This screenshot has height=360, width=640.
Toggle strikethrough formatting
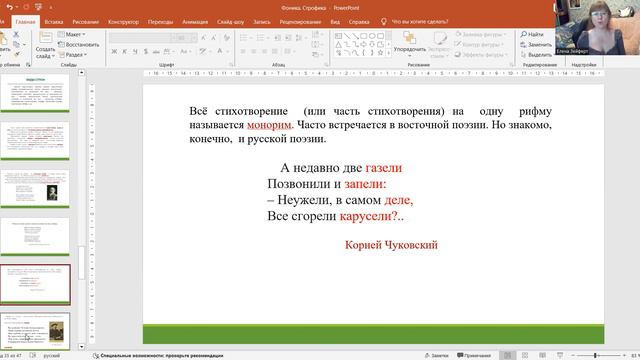point(156,51)
